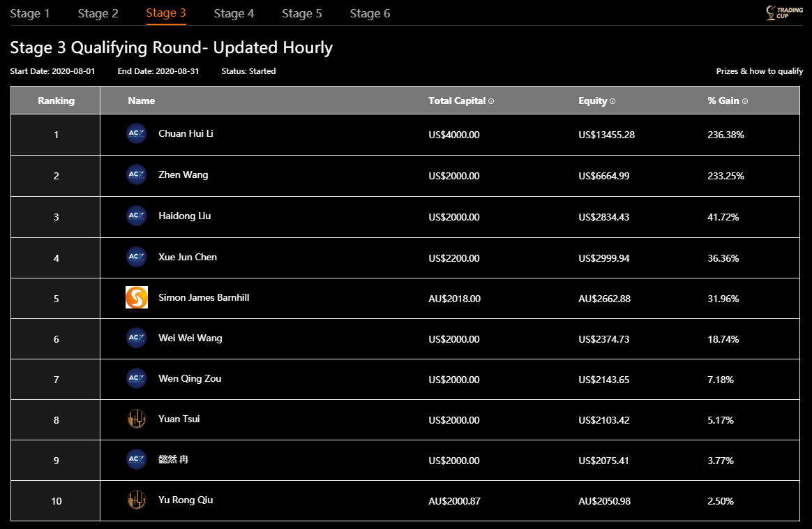Click the Name column header

(x=141, y=100)
